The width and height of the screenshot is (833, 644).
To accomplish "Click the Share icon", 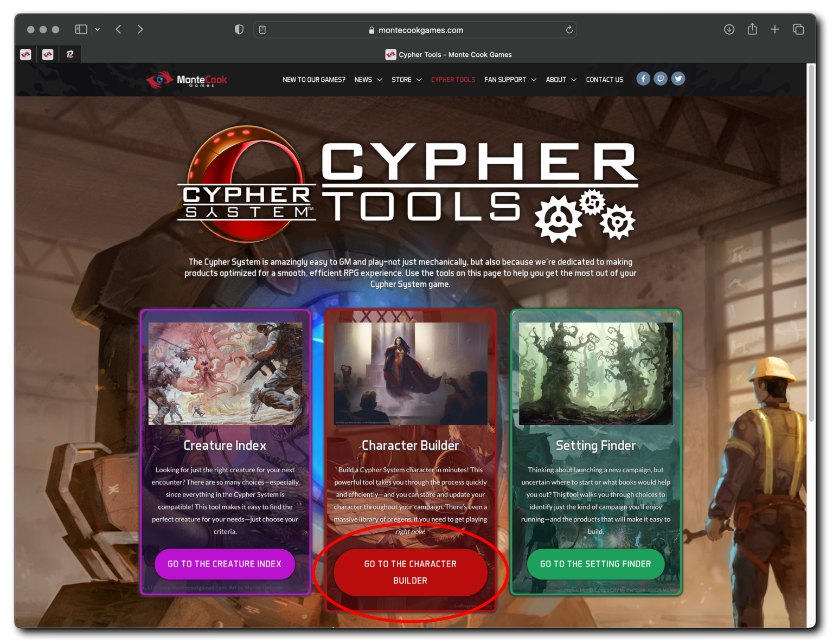I will coord(752,29).
